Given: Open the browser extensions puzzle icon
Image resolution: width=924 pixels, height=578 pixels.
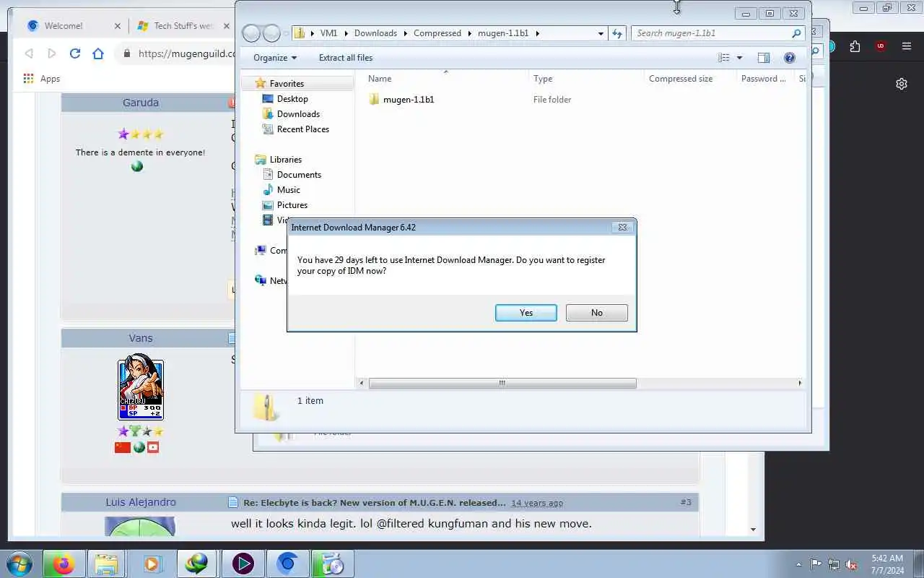Looking at the screenshot, I should (x=855, y=46).
